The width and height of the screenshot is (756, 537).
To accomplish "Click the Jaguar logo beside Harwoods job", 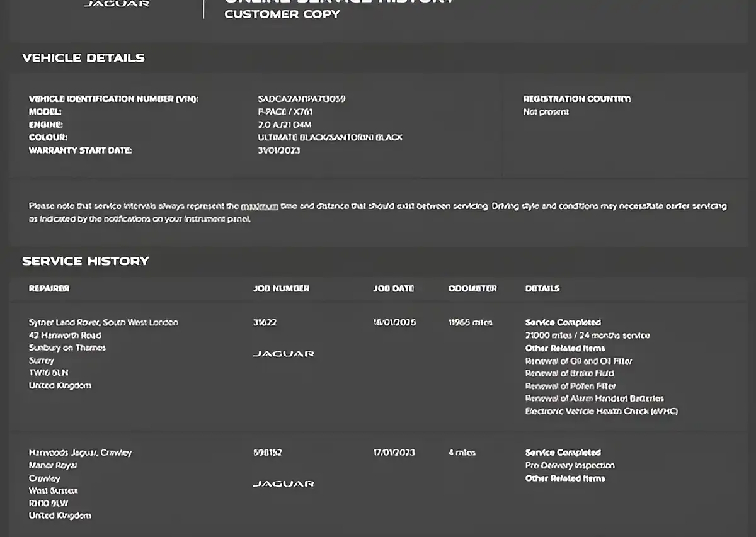I will [283, 483].
